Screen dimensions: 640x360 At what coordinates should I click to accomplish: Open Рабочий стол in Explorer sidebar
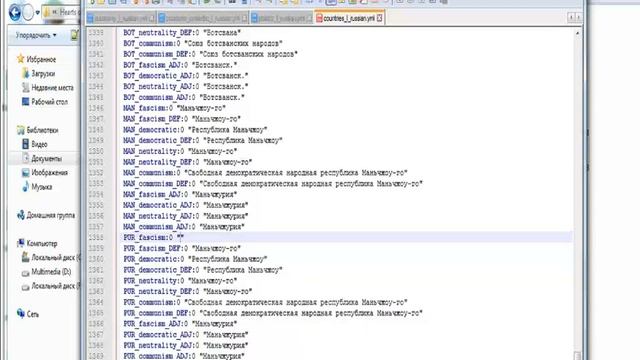[45, 102]
